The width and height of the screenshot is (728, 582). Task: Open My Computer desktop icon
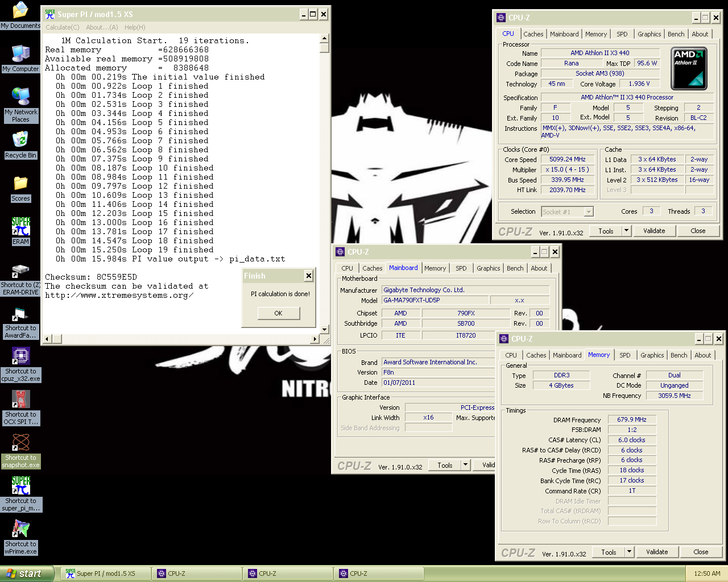point(20,59)
